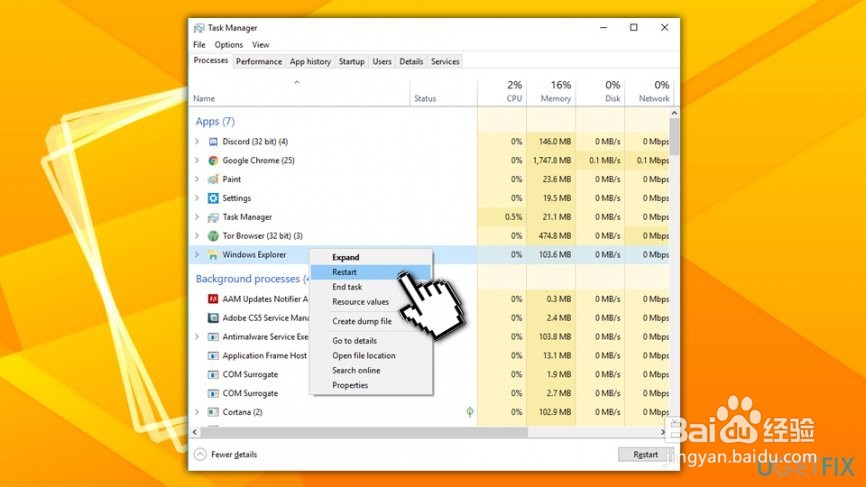Click the Background processes group heading
This screenshot has height=487, width=866.
252,279
